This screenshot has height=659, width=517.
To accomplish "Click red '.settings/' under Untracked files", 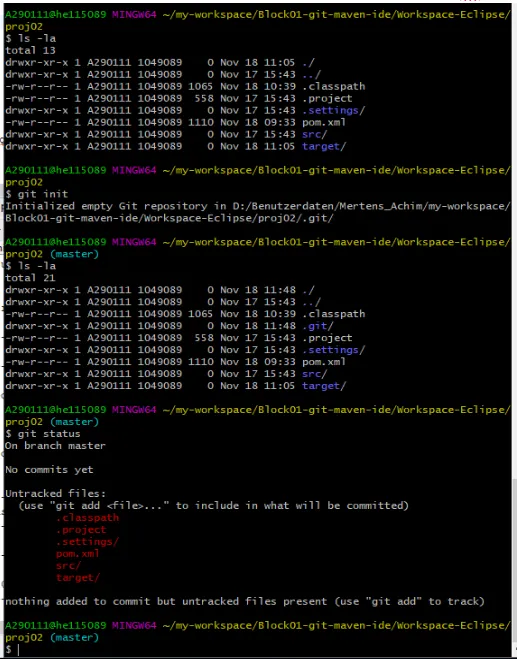I will [87, 541].
